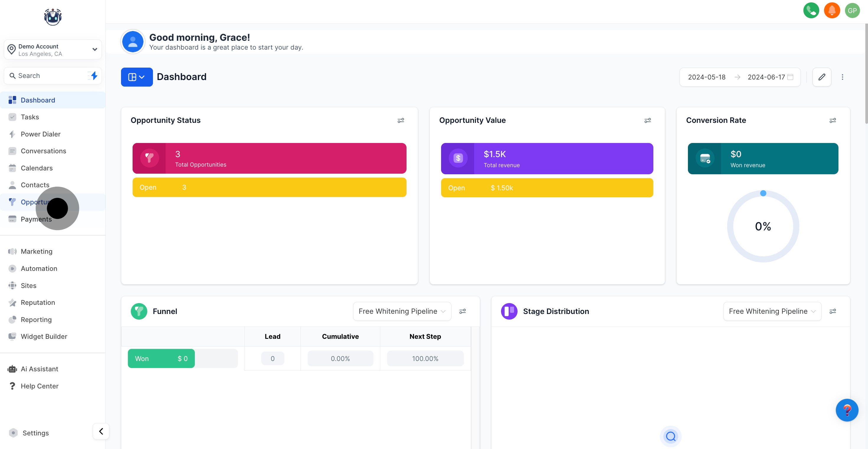Screen dimensions: 868x449
Task: Click the lightning bolt quick actions icon
Action: pyautogui.click(x=94, y=76)
